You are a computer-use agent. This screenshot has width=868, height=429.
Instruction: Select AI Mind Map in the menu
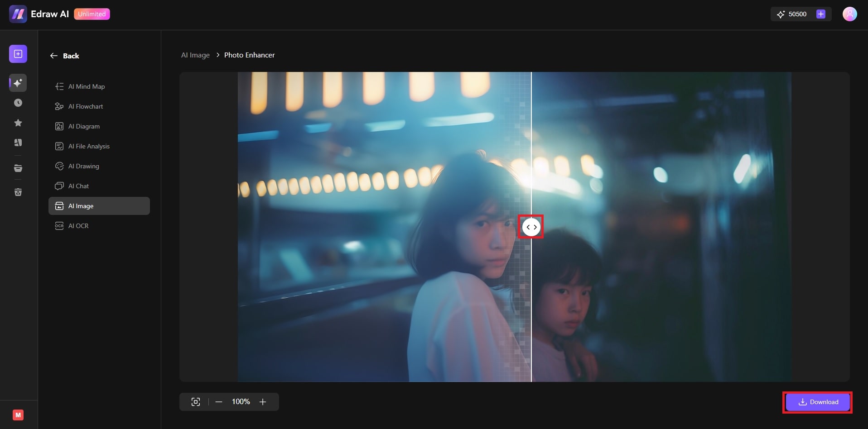99,86
